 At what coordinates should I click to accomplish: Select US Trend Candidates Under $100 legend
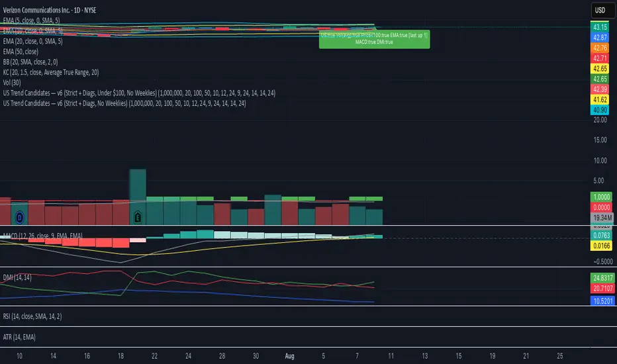coord(139,93)
